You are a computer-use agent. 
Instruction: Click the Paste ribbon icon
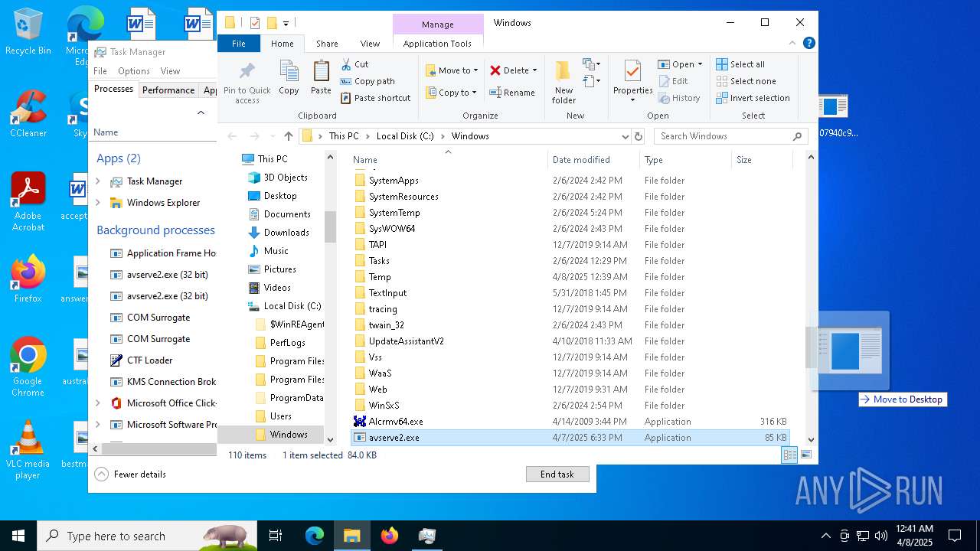(321, 78)
